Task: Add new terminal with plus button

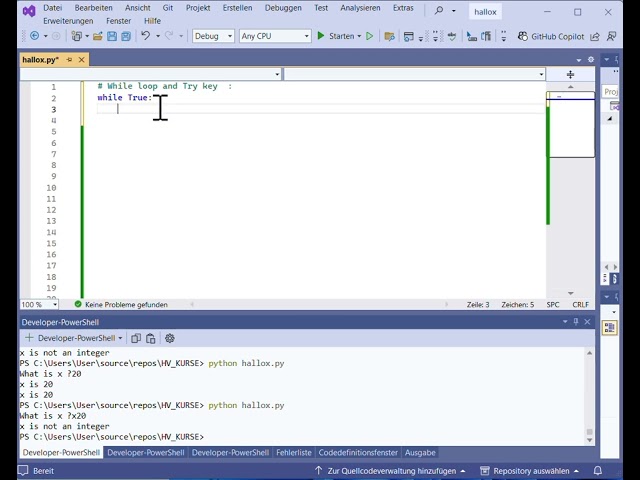Action: point(29,338)
